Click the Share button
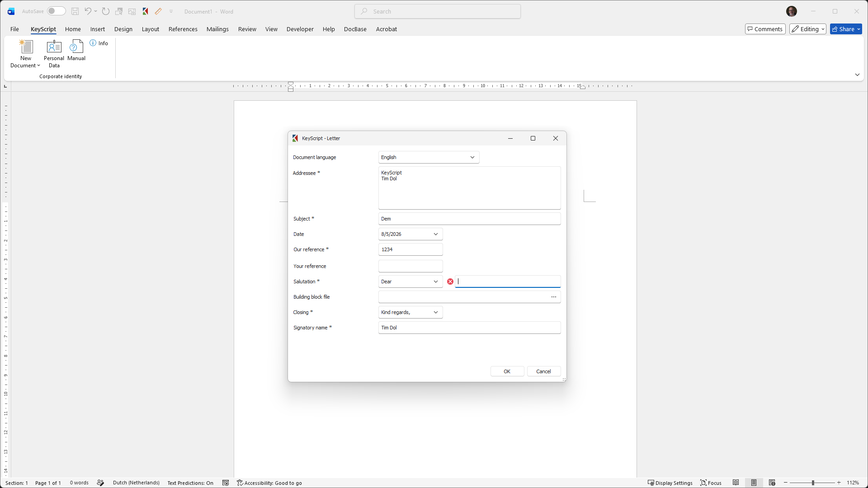 click(x=846, y=29)
